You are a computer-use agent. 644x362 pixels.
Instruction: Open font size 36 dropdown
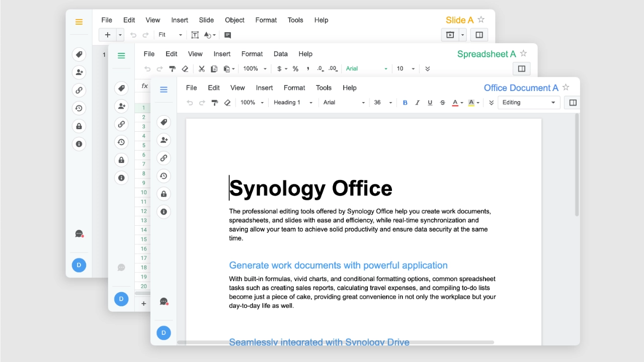(383, 103)
